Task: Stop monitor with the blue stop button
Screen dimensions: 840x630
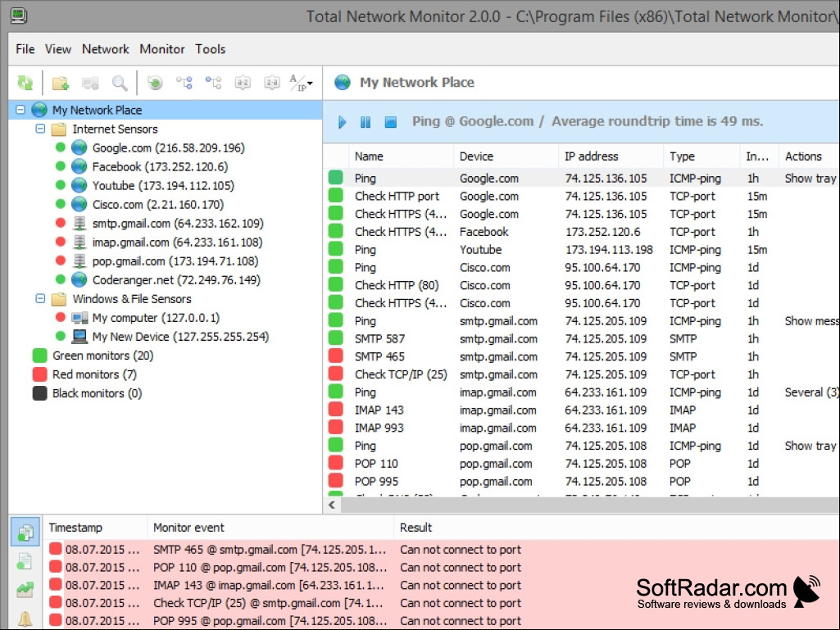Action: point(391,122)
